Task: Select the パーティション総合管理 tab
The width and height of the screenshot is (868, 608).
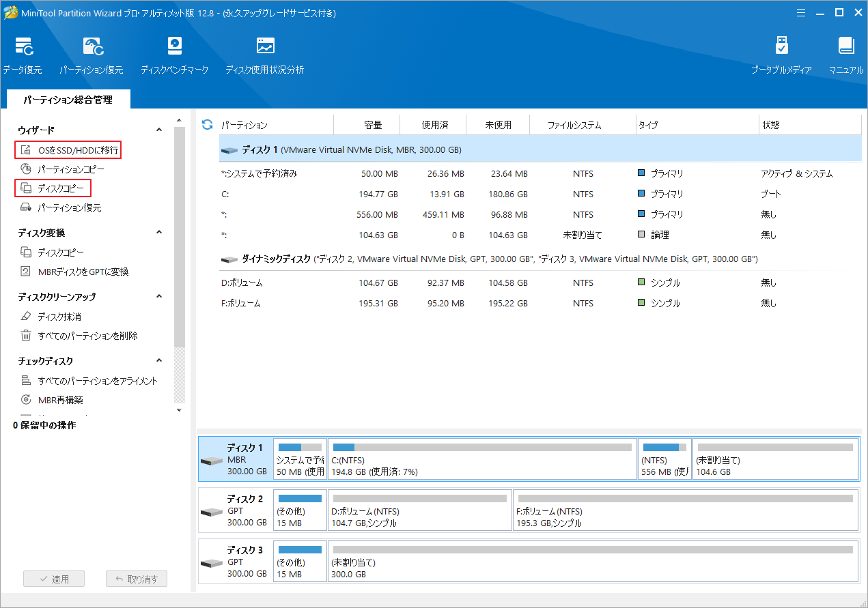Action: click(68, 100)
